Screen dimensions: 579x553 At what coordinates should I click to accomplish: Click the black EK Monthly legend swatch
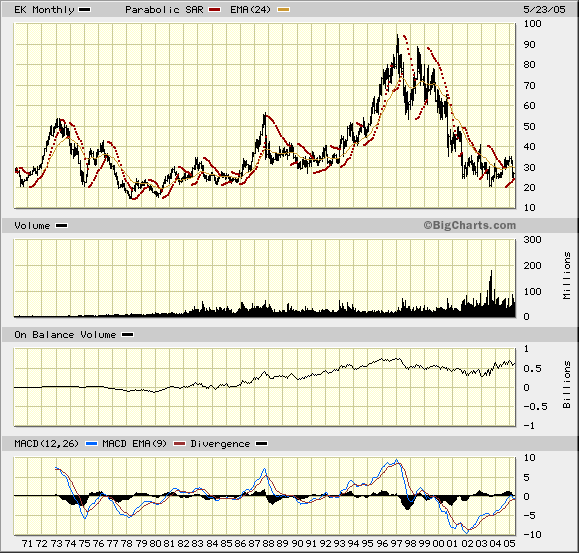click(85, 10)
